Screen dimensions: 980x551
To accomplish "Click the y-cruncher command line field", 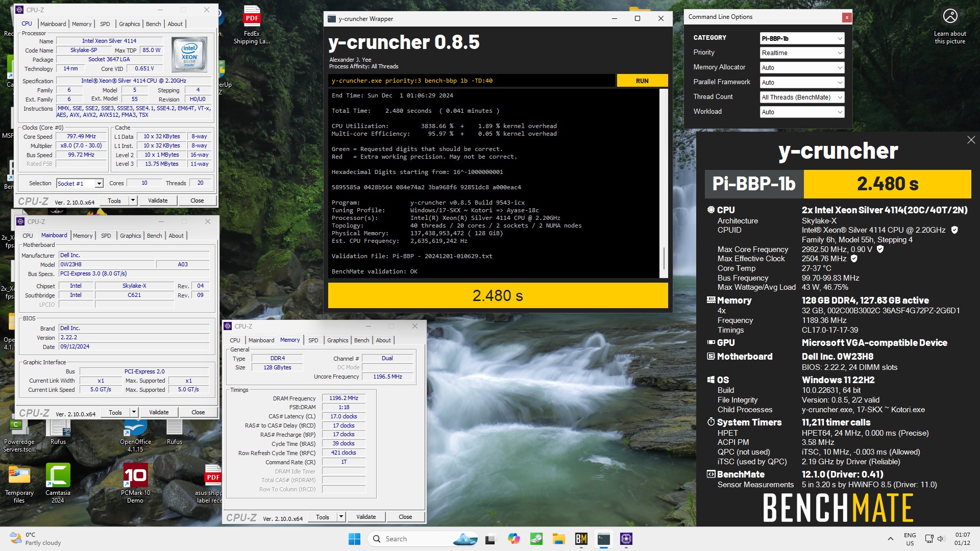I will point(472,81).
